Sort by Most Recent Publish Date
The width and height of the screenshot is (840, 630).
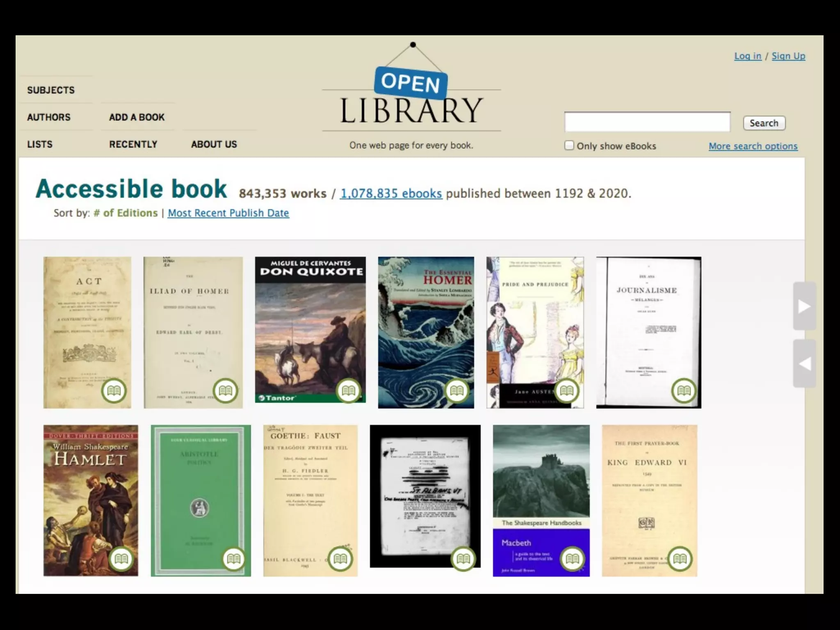(228, 213)
